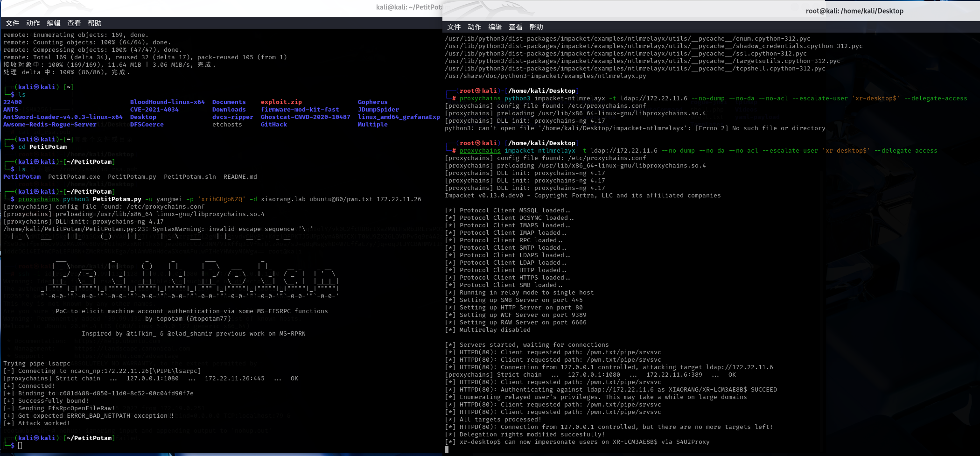Click "Protocol Client MSSQL loaded.." line
Image resolution: width=980 pixels, height=456 pixels.
point(508,210)
